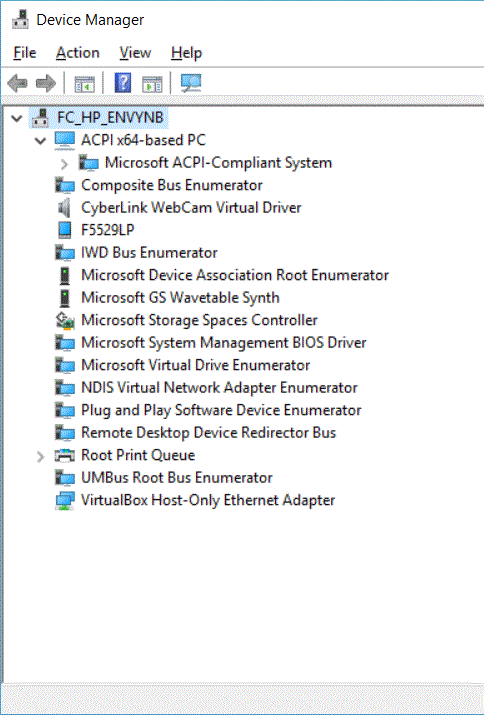This screenshot has width=484, height=715.
Task: Open the Help question-mark toolbar icon
Action: pyautogui.click(x=123, y=83)
